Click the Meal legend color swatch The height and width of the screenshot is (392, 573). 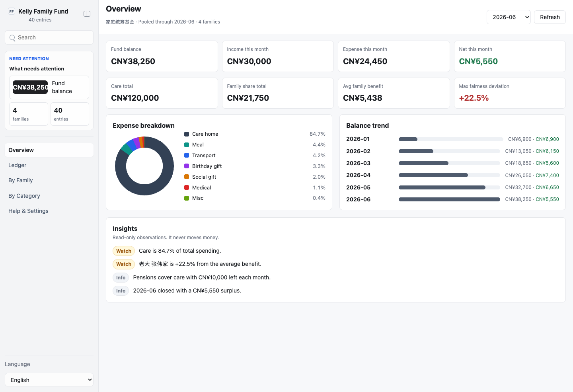[x=187, y=145]
